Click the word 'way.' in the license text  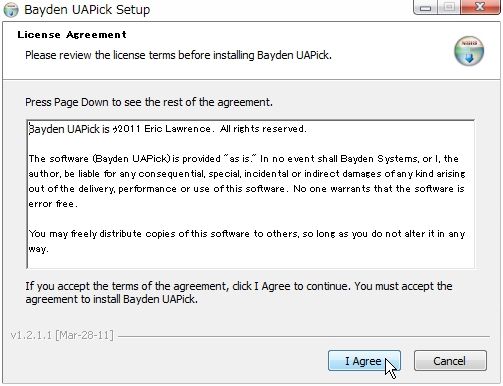[x=39, y=249]
